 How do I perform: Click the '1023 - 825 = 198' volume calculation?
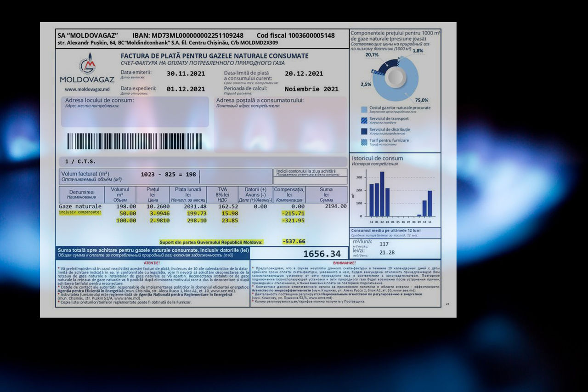tap(168, 175)
